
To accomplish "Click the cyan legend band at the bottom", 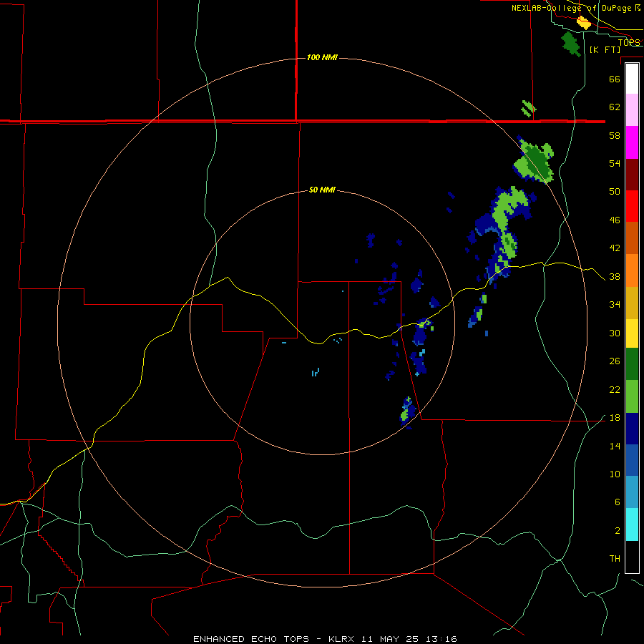I will click(632, 525).
